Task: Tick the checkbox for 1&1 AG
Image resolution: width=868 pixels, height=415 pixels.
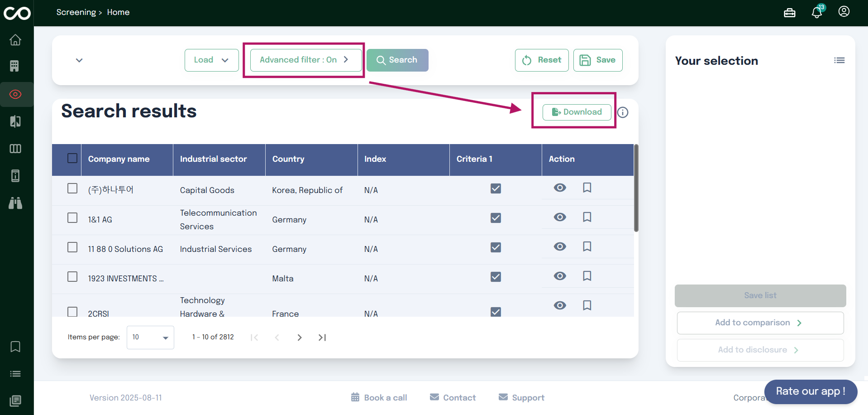Action: pos(72,218)
